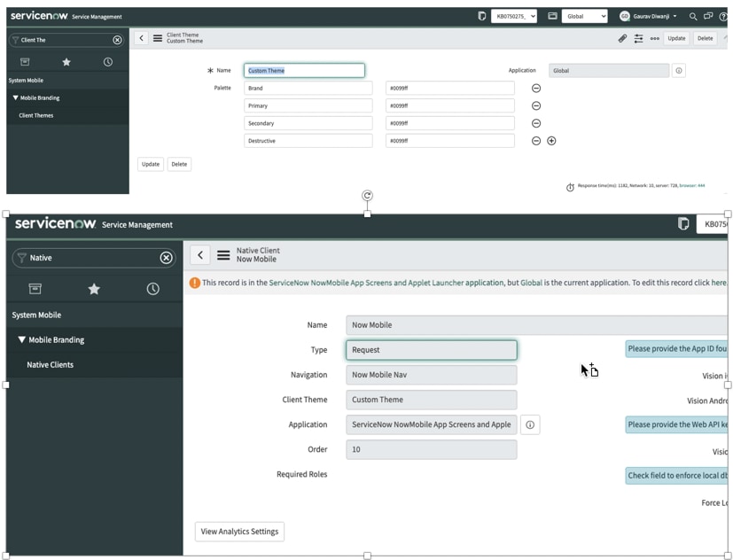Click the more options ellipsis icon
Image resolution: width=733 pixels, height=560 pixels.
pos(654,38)
